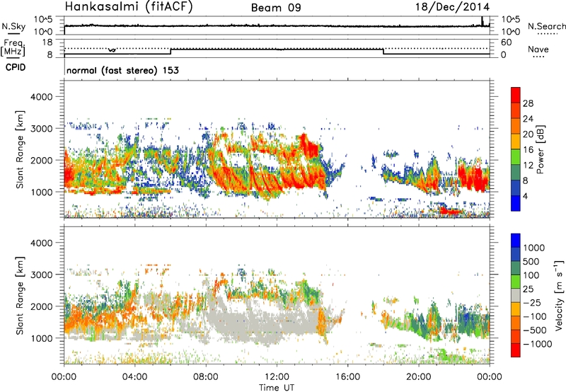
Task: Click the velocity panel 'Slant Range [km]' label
Action: tap(20, 296)
